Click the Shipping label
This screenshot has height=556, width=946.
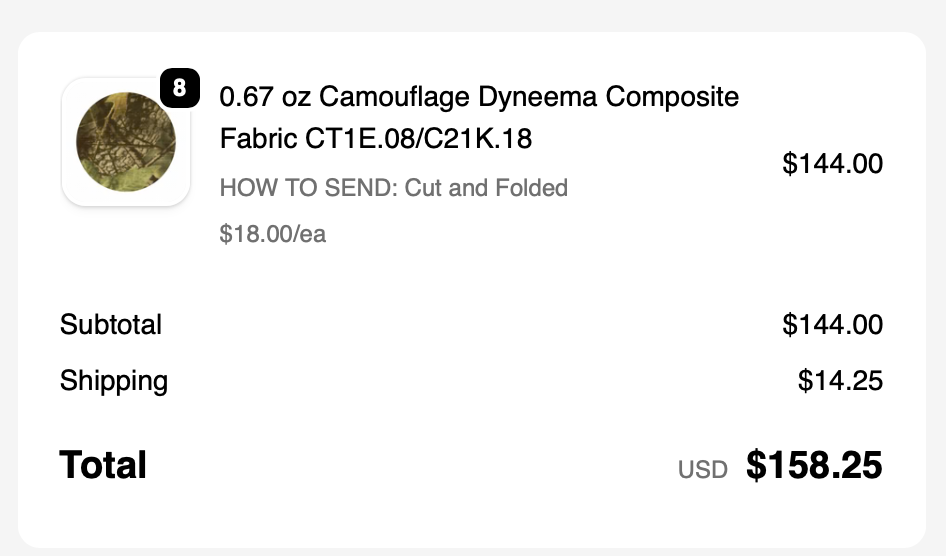click(x=114, y=381)
